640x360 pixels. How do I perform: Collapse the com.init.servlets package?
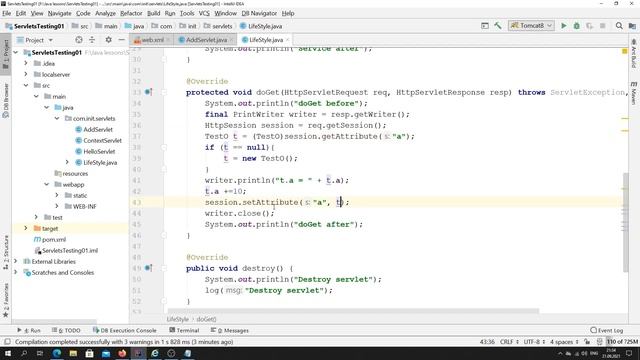pos(57,118)
